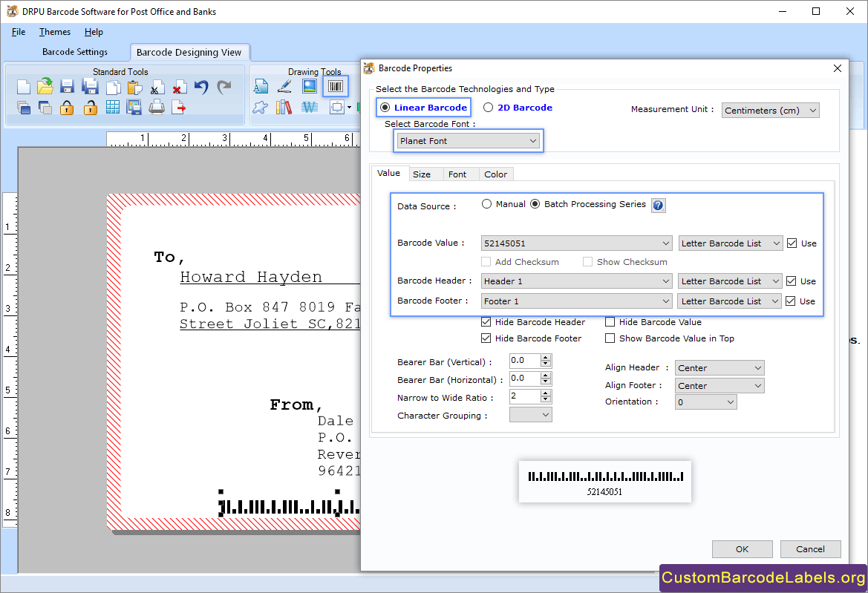Open Letter Barcode List for Barcode Value
The image size is (868, 593).
pos(730,243)
